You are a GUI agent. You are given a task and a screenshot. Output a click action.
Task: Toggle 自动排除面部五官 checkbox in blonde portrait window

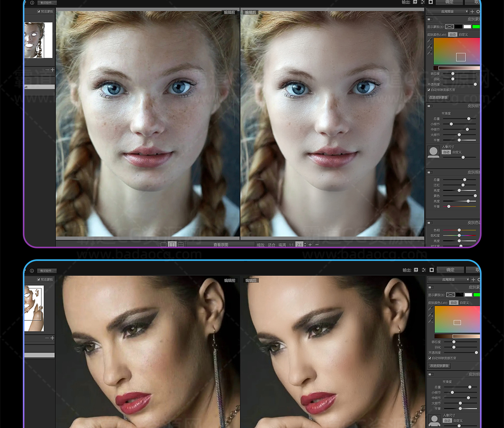(429, 90)
